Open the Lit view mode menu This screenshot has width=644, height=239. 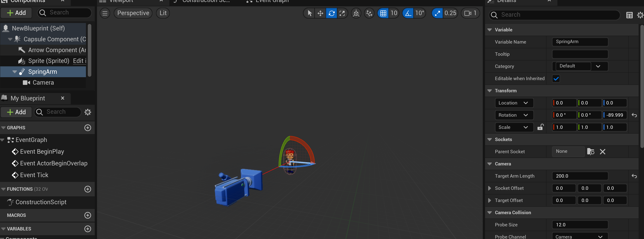point(163,13)
